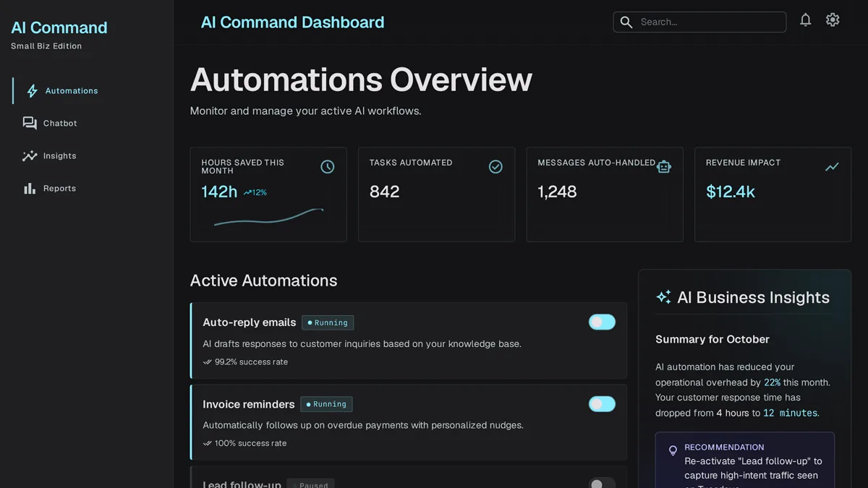Viewport: 868px width, 488px height.
Task: Click the RECOMMENDATION label
Action: click(724, 448)
